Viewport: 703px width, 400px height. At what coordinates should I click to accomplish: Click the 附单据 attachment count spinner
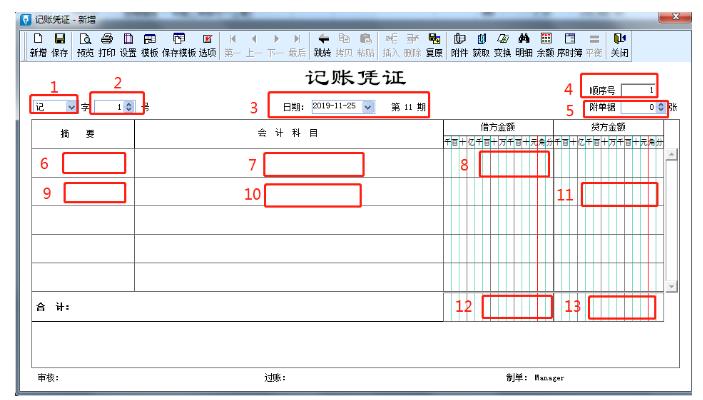(x=660, y=107)
